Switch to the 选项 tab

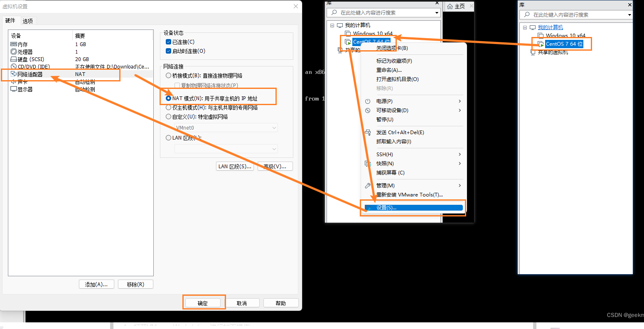[28, 21]
